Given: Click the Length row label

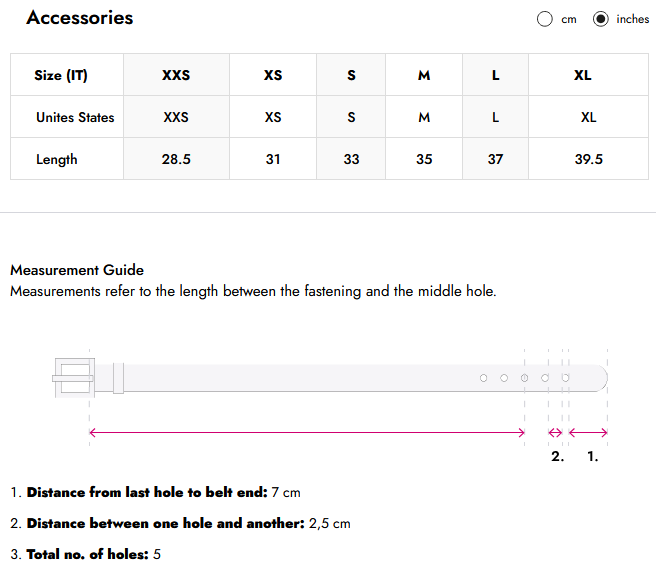Looking at the screenshot, I should pyautogui.click(x=56, y=159).
